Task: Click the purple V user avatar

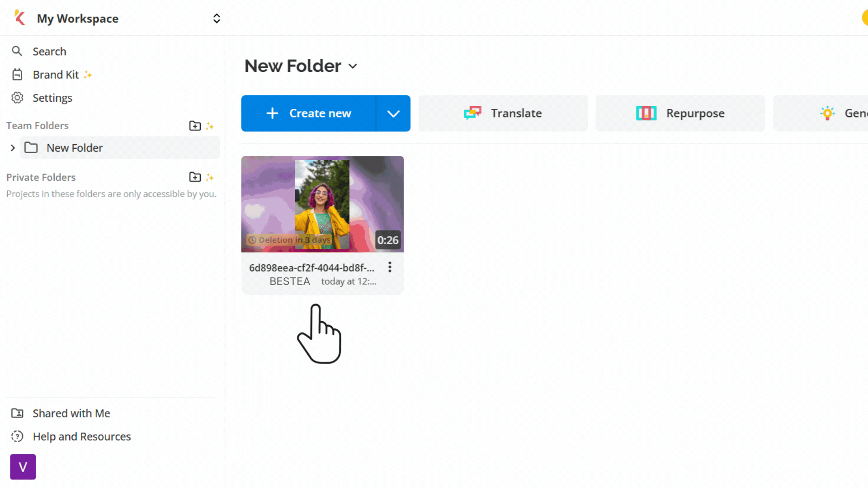Action: 23,467
